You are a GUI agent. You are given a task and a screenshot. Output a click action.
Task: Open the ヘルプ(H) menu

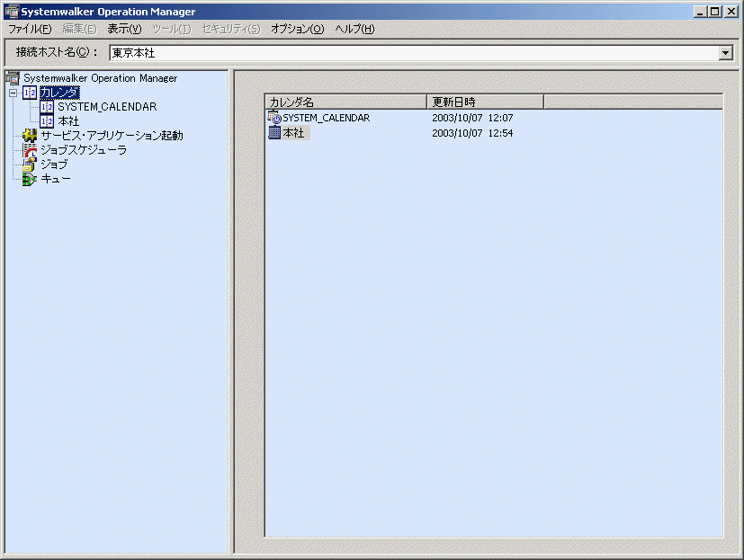pyautogui.click(x=355, y=29)
